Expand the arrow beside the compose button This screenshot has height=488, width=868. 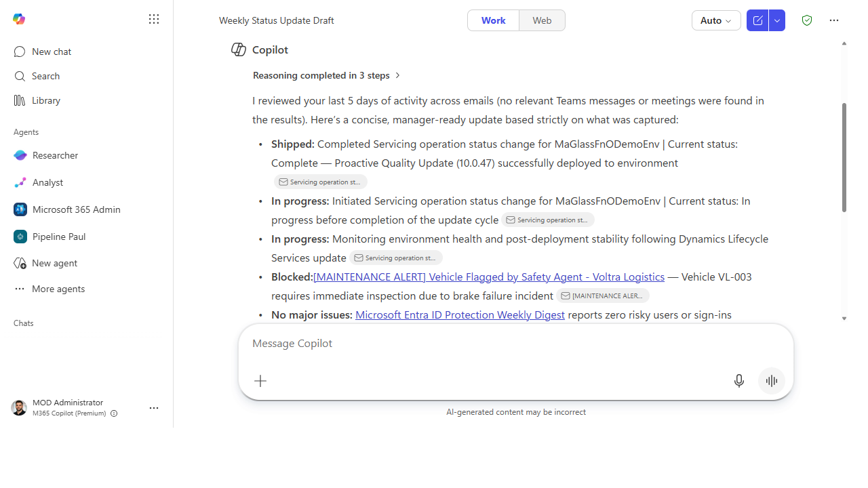(777, 20)
